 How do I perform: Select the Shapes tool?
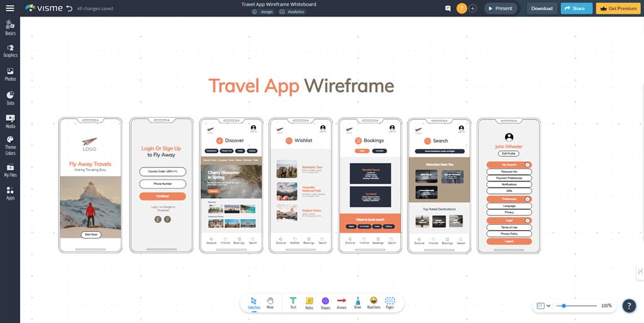(x=325, y=303)
